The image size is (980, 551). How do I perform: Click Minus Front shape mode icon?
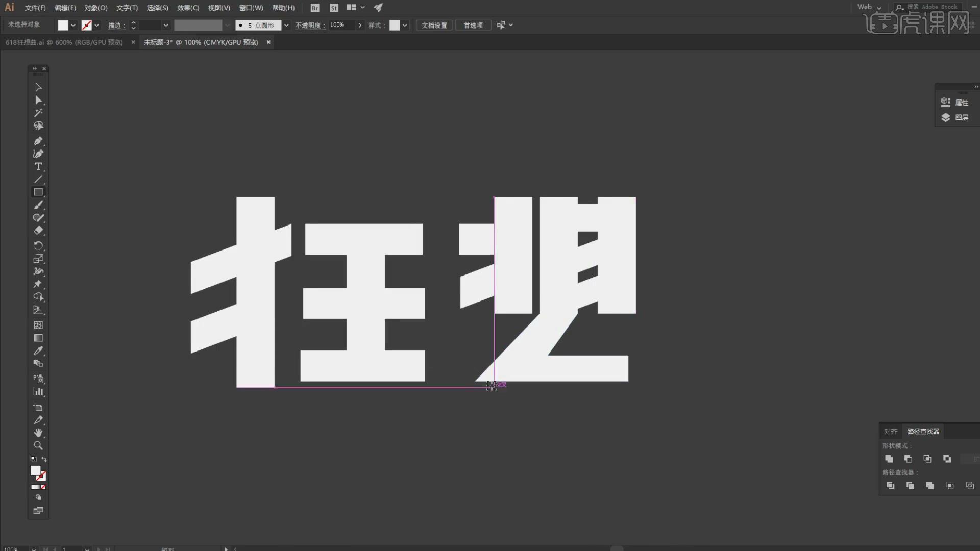908,459
